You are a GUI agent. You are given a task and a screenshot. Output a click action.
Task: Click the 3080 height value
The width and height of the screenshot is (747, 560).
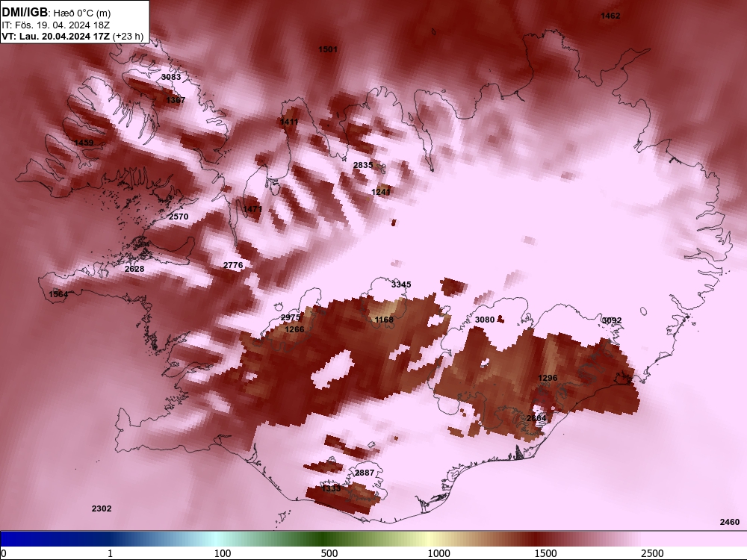point(485,320)
